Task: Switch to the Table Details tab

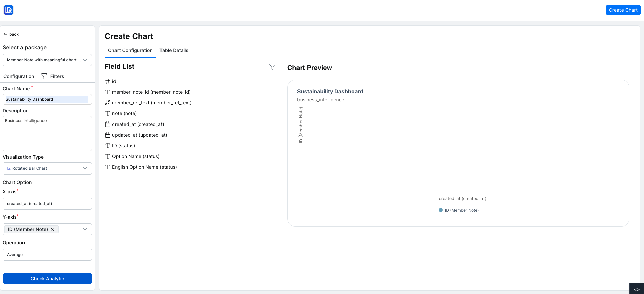Action: pos(174,50)
